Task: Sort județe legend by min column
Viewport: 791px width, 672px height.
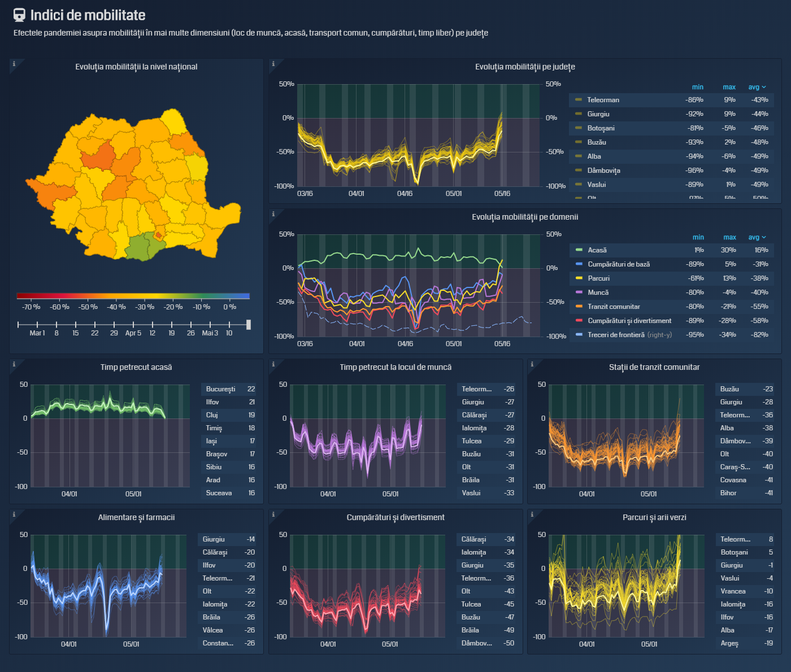Action: coord(698,87)
